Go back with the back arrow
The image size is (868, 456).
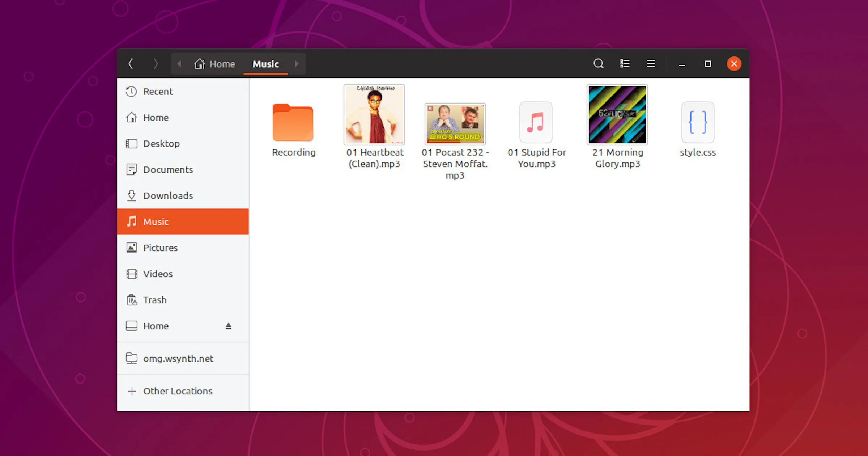click(131, 64)
